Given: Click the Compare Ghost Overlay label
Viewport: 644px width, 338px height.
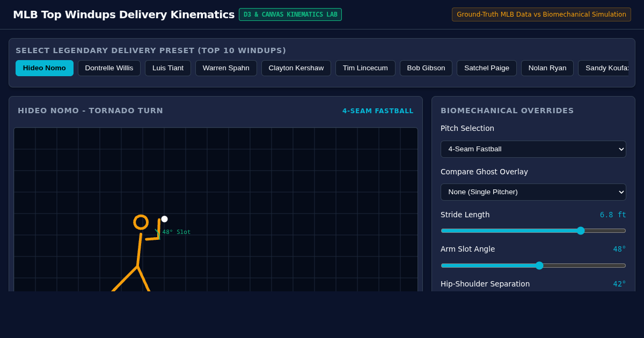Looking at the screenshot, I should pyautogui.click(x=484, y=172).
